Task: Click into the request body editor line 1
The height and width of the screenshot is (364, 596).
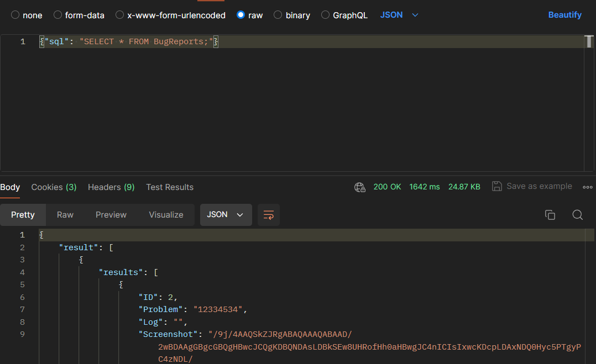Action: point(311,41)
